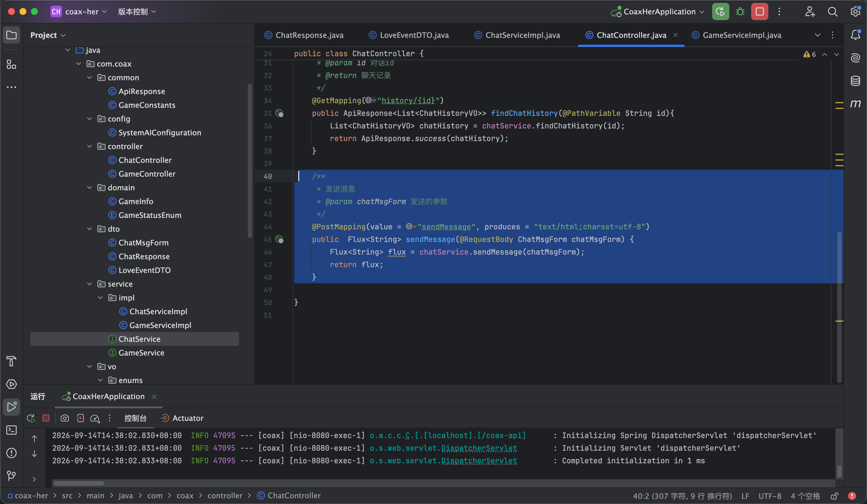Toggle read-only lock in status bar
This screenshot has height=504, width=867.
834,496
